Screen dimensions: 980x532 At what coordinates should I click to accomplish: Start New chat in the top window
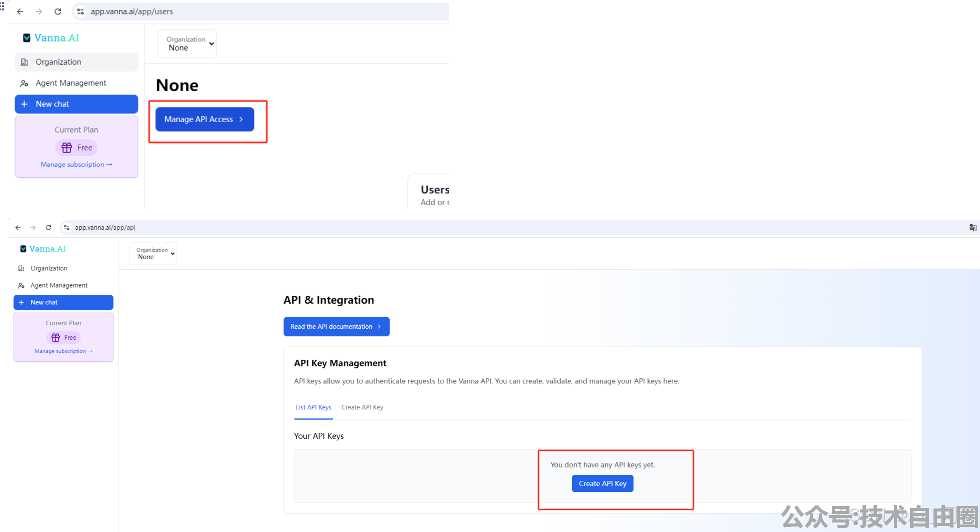(76, 104)
